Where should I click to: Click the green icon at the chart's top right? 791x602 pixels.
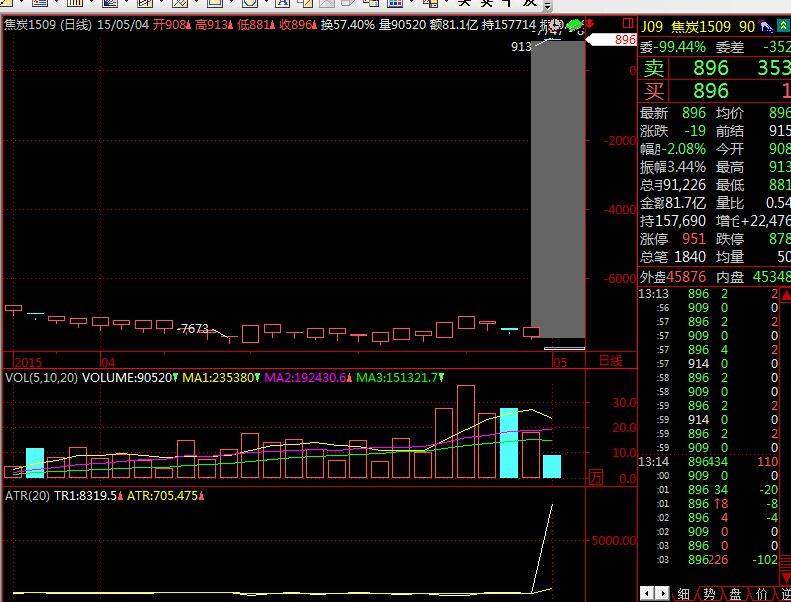click(x=572, y=25)
